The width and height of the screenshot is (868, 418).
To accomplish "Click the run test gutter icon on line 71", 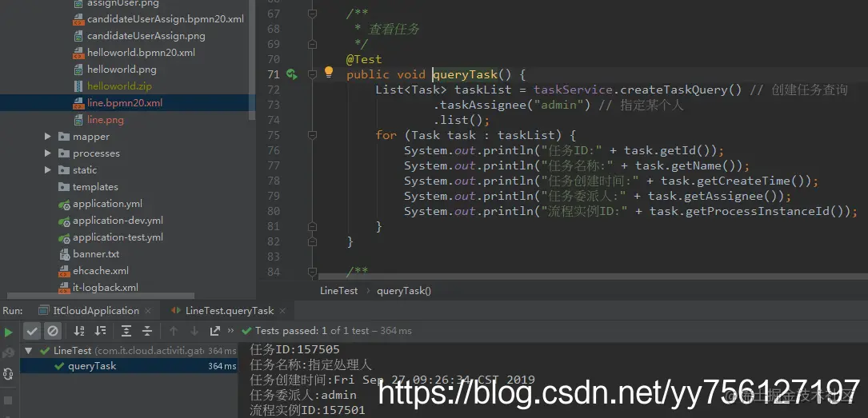I will pos(292,74).
